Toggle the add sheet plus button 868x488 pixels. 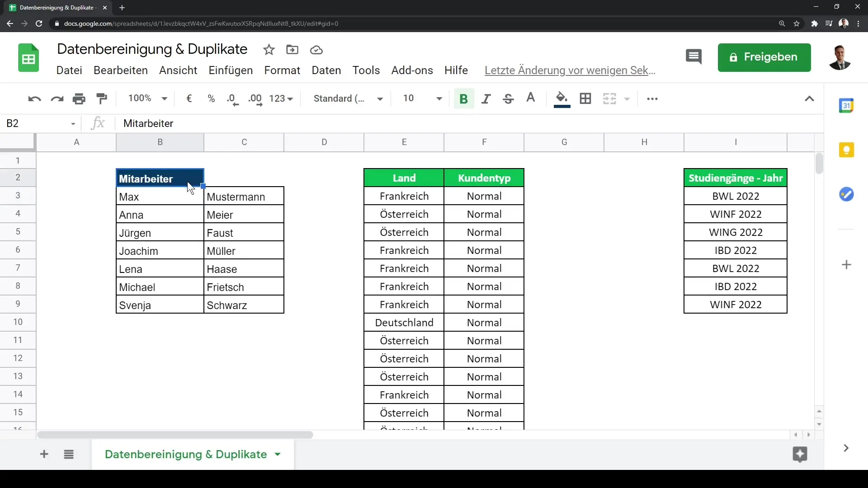click(43, 454)
